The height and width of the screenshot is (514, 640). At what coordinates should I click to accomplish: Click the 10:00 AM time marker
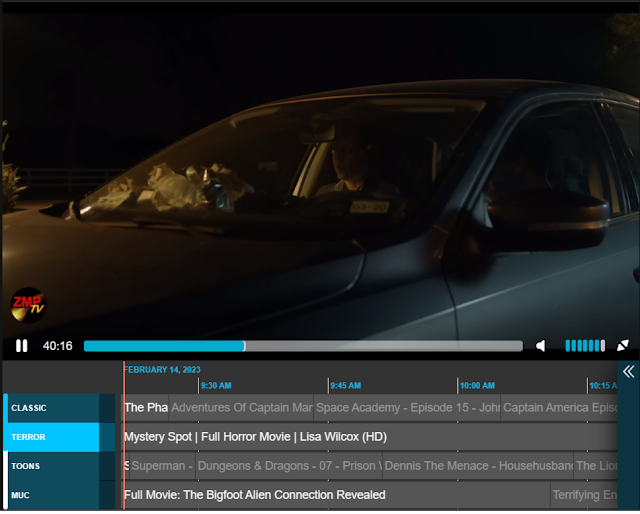pos(477,385)
